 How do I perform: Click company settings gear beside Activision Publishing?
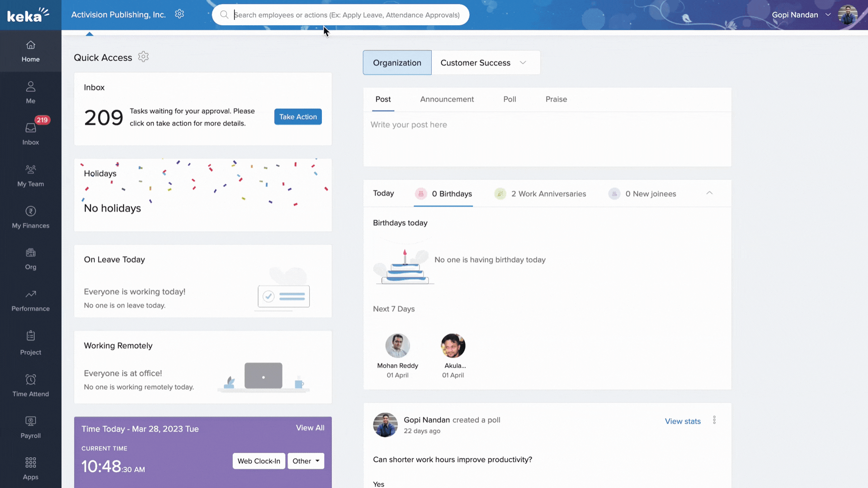pos(179,14)
